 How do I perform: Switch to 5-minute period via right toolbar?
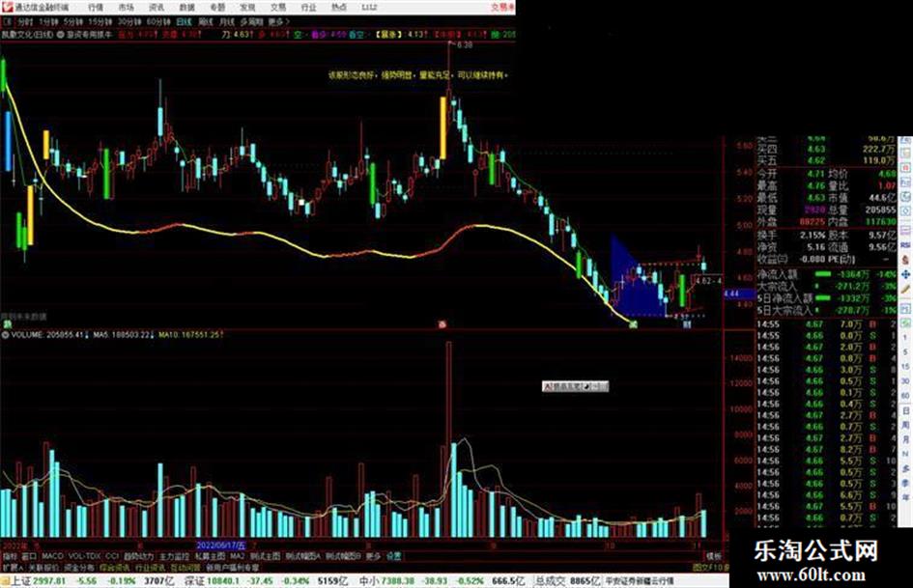tap(905, 352)
